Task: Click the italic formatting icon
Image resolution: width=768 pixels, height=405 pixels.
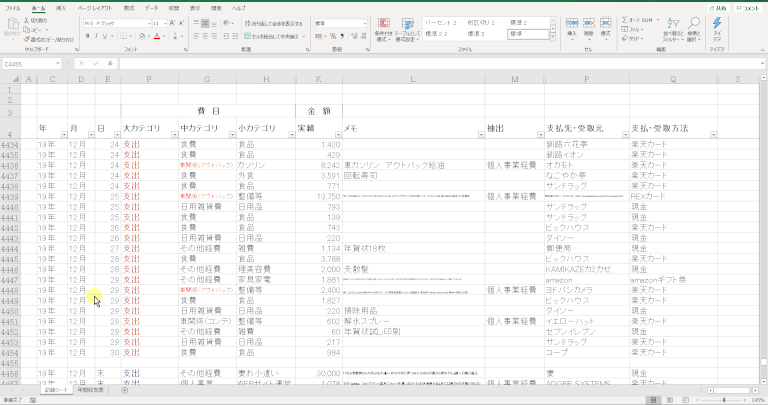Action: coord(98,35)
